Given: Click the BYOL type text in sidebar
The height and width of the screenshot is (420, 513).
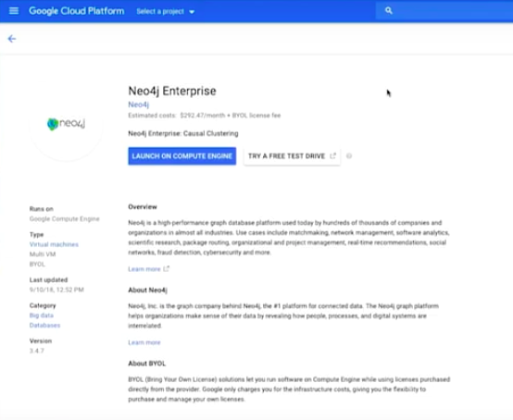Looking at the screenshot, I should coord(37,264).
